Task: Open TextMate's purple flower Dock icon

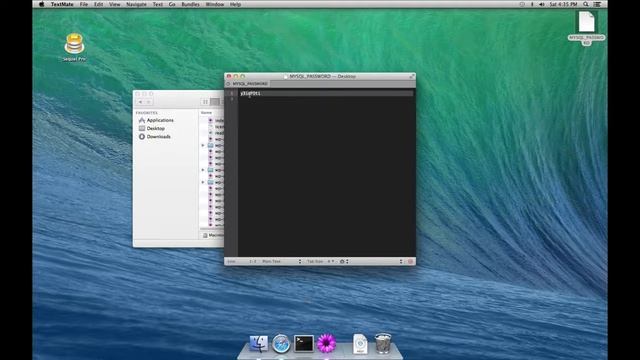Action: (327, 343)
